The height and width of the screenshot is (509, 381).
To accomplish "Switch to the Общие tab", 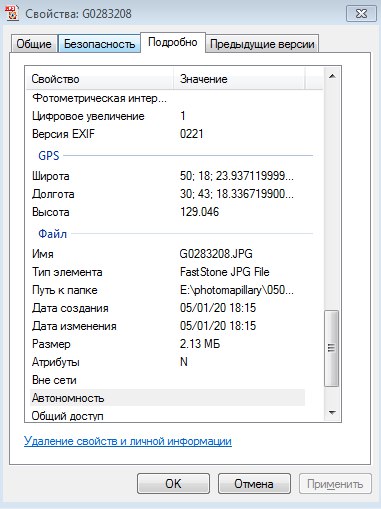I will [34, 44].
